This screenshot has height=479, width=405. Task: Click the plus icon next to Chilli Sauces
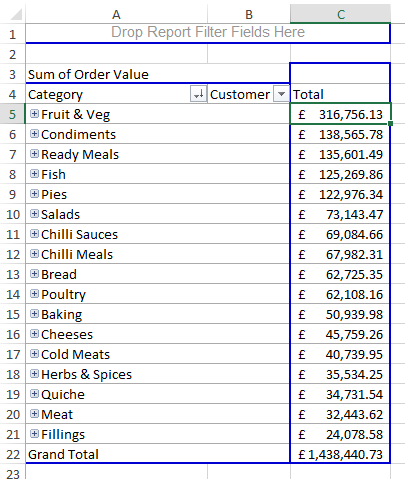tap(34, 234)
